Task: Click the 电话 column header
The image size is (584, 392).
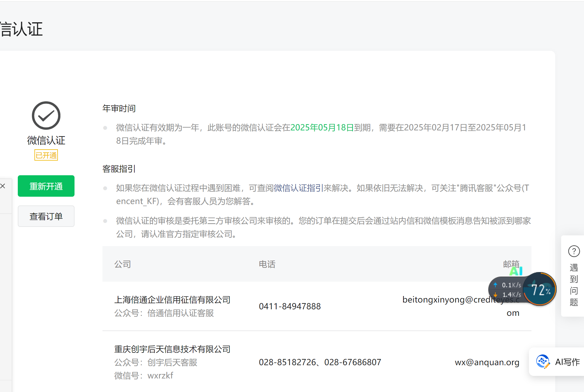Action: (x=267, y=264)
